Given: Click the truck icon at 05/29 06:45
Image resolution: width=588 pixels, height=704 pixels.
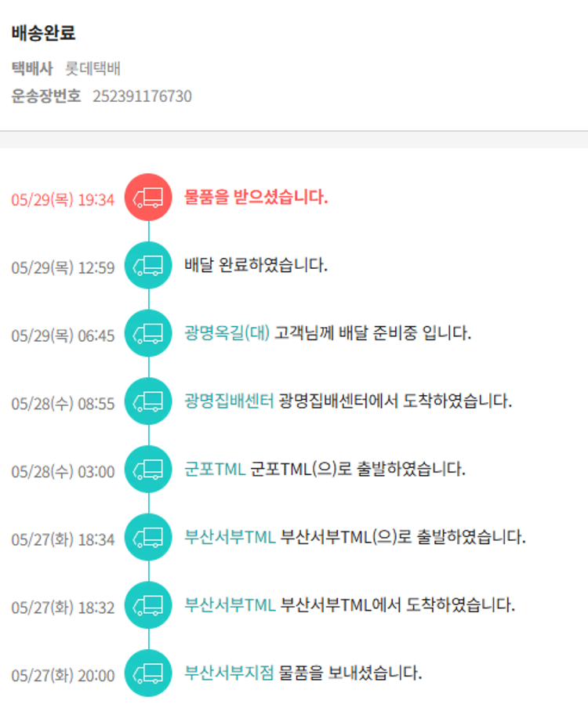Looking at the screenshot, I should point(148,333).
